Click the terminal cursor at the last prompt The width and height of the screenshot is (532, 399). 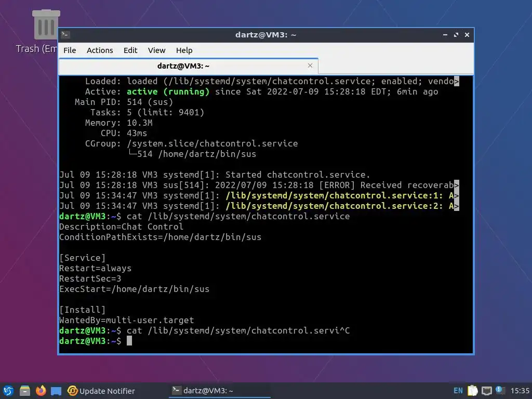(129, 341)
